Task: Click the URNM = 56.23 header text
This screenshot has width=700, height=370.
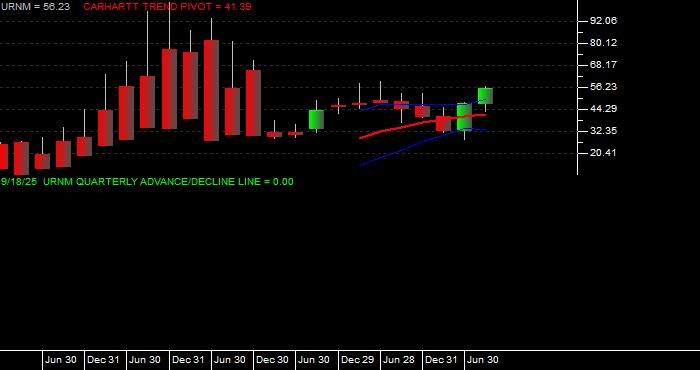Action: [35, 7]
